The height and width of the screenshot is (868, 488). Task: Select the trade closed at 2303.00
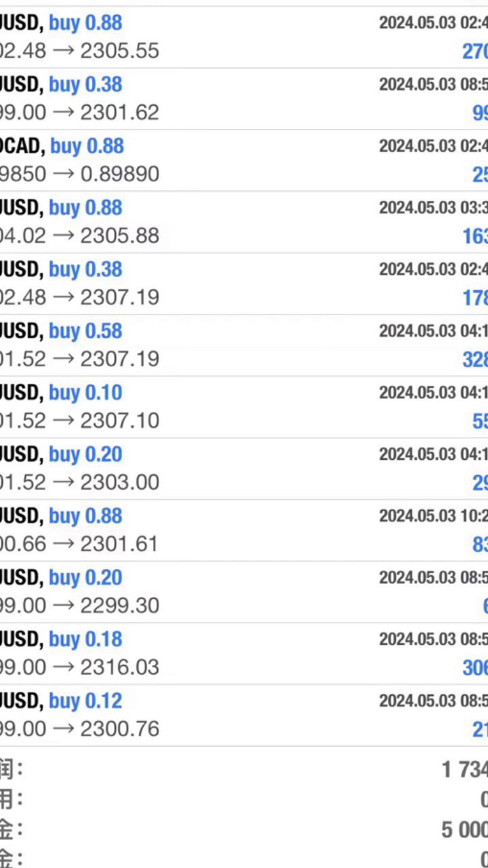244,469
